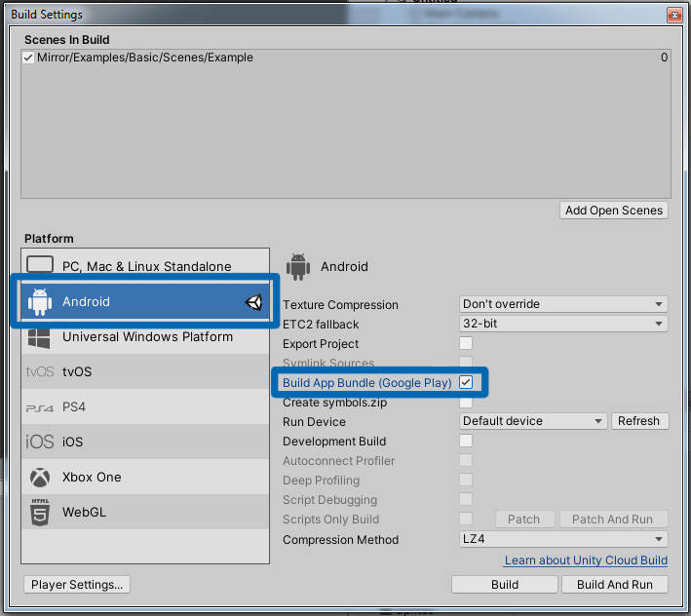691x616 pixels.
Task: Click the HTML5 WebGL icon
Action: pyautogui.click(x=40, y=512)
